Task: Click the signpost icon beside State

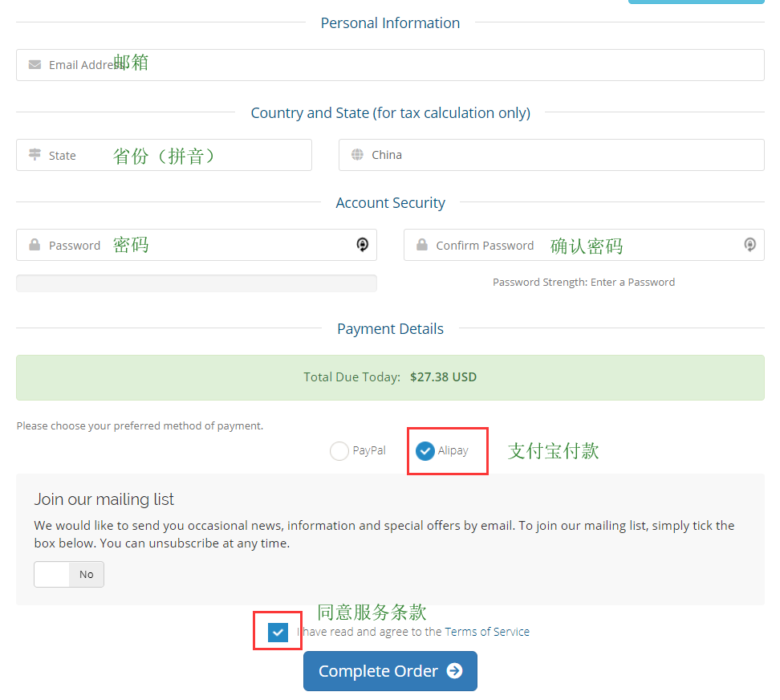Action: 35,155
